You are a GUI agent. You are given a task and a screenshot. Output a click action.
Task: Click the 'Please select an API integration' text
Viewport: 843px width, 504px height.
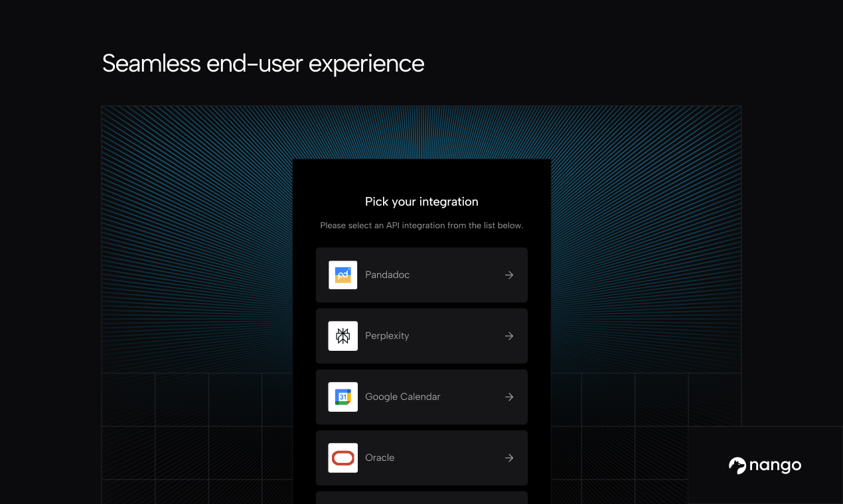point(421,225)
